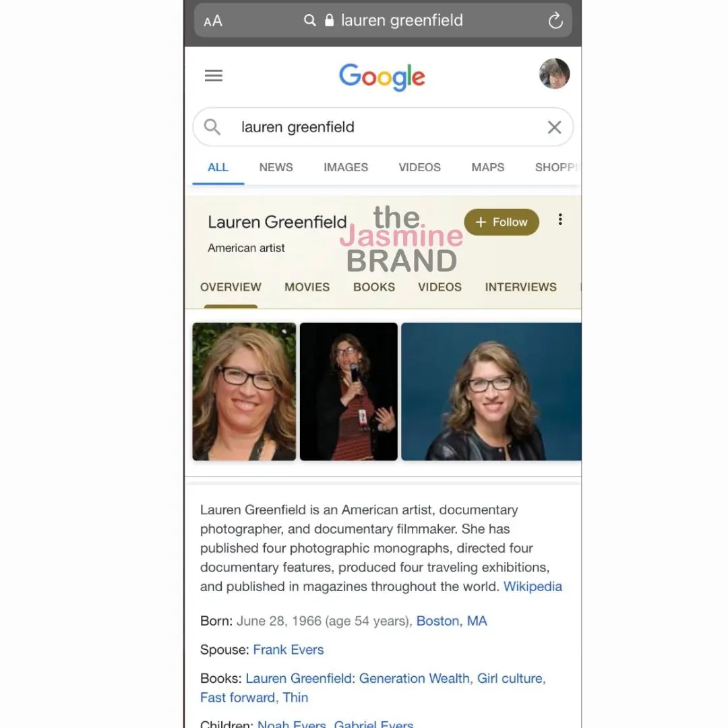
Task: Follow Lauren Greenfield
Action: click(x=502, y=222)
